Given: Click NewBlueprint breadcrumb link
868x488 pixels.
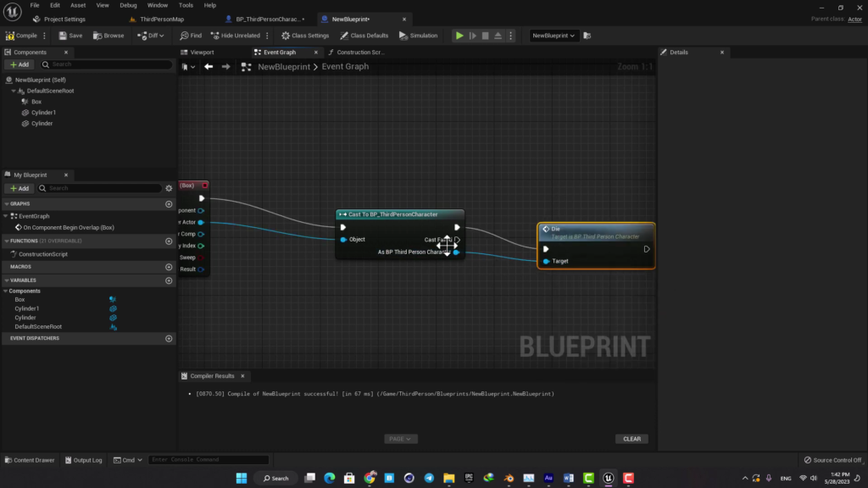Looking at the screenshot, I should pyautogui.click(x=284, y=66).
